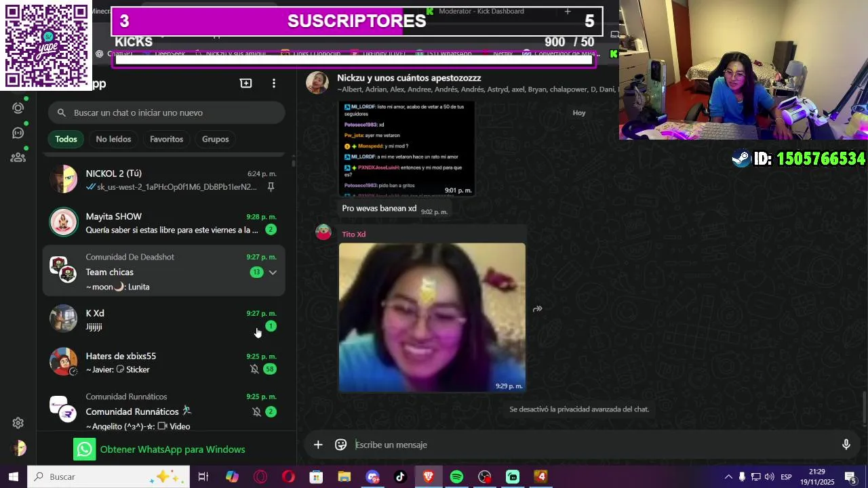This screenshot has width=868, height=488.
Task: Click the Tito Xd sender name
Action: [353, 234]
